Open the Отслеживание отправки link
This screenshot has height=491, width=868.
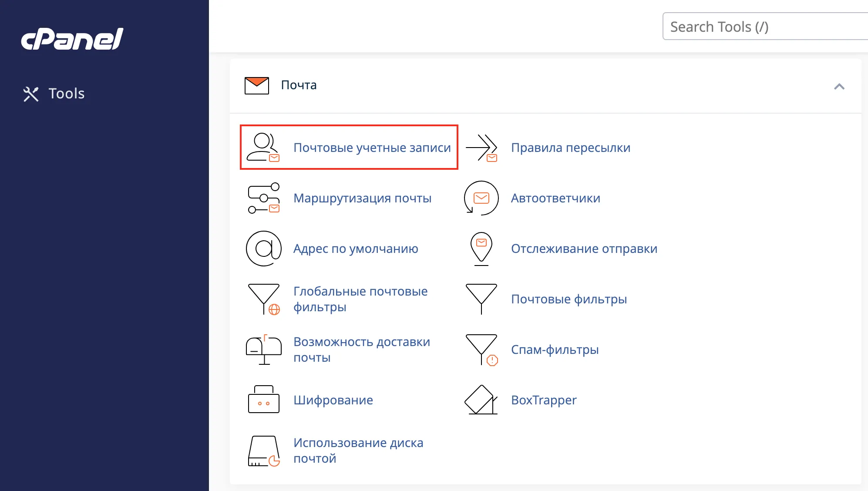click(584, 249)
